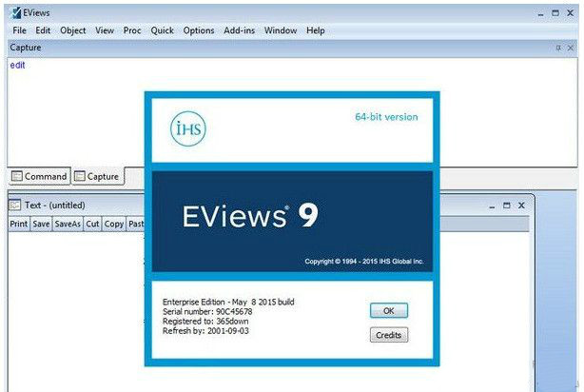Minimize the Text (untitled) window

tap(492, 206)
